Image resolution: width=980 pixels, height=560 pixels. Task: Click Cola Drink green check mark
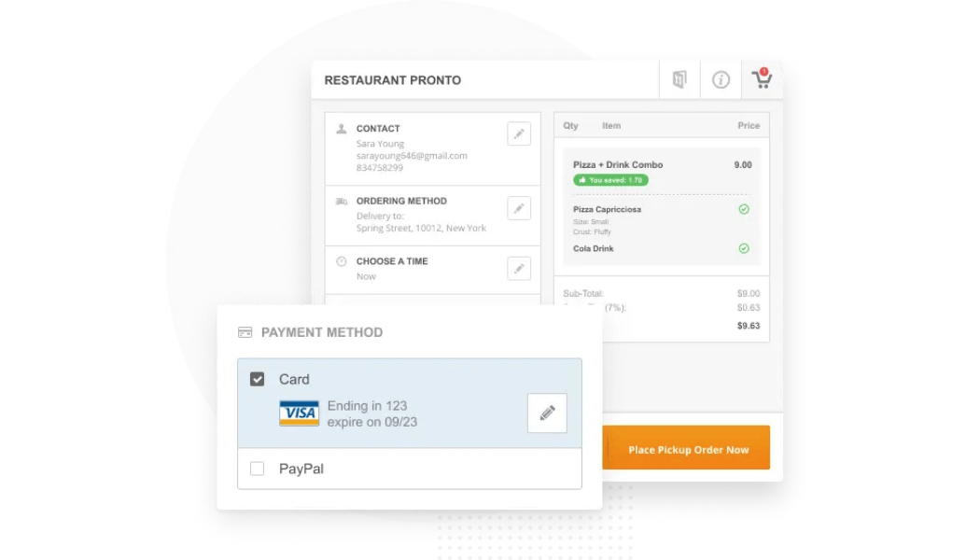744,249
